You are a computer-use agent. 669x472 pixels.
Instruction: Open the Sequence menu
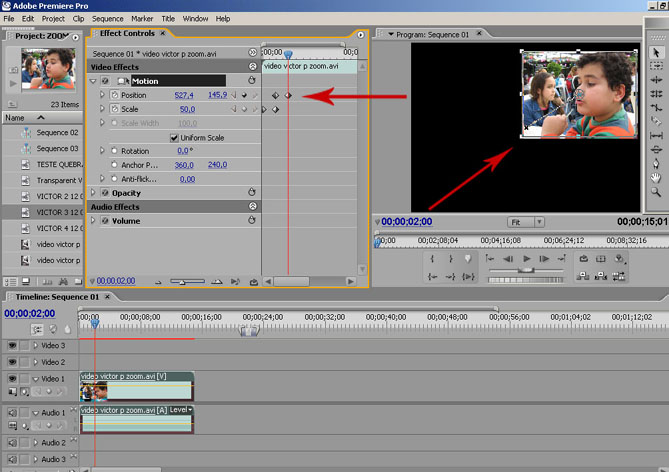[x=107, y=18]
